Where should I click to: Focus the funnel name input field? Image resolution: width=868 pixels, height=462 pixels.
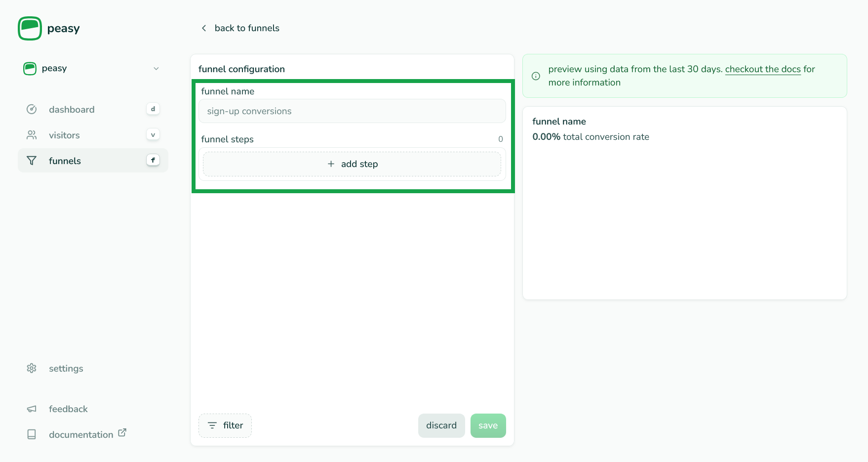click(352, 111)
